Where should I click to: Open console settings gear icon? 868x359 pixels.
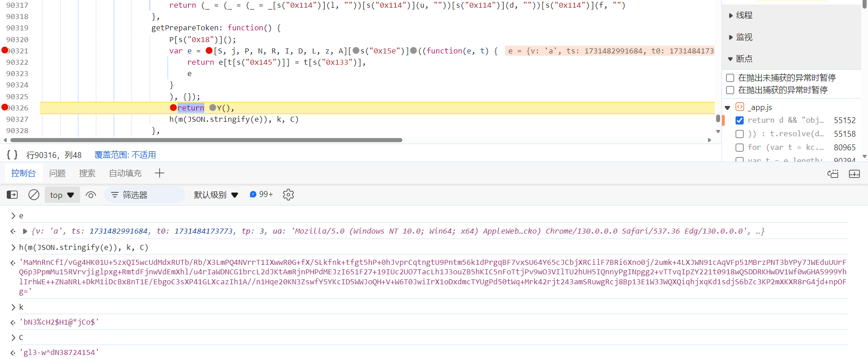(x=288, y=195)
